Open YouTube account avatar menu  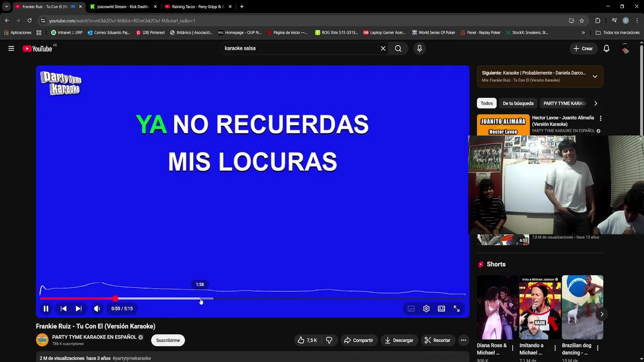pyautogui.click(x=625, y=48)
